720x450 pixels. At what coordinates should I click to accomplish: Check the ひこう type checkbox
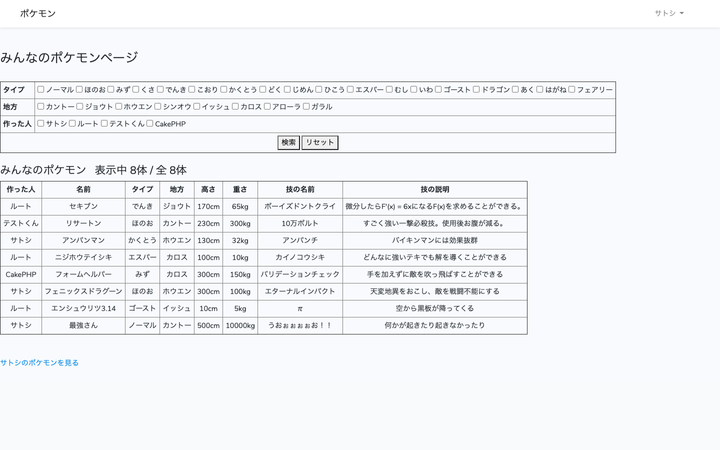[x=319, y=90]
